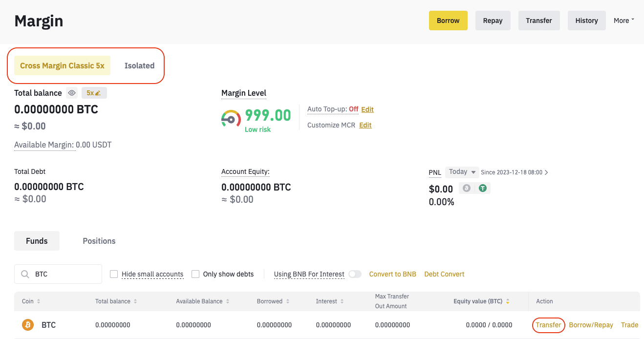
Task: Click the chevron after the Since 2023-12-18 date
Action: tap(546, 172)
